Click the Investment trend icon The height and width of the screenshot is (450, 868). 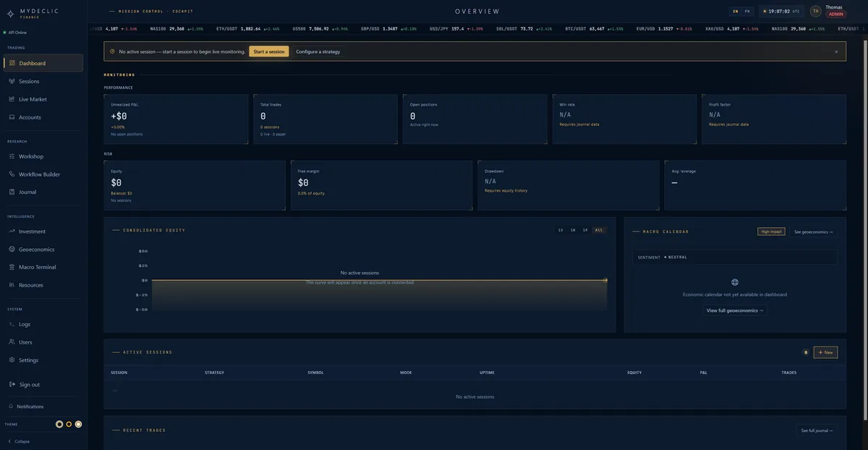(12, 232)
